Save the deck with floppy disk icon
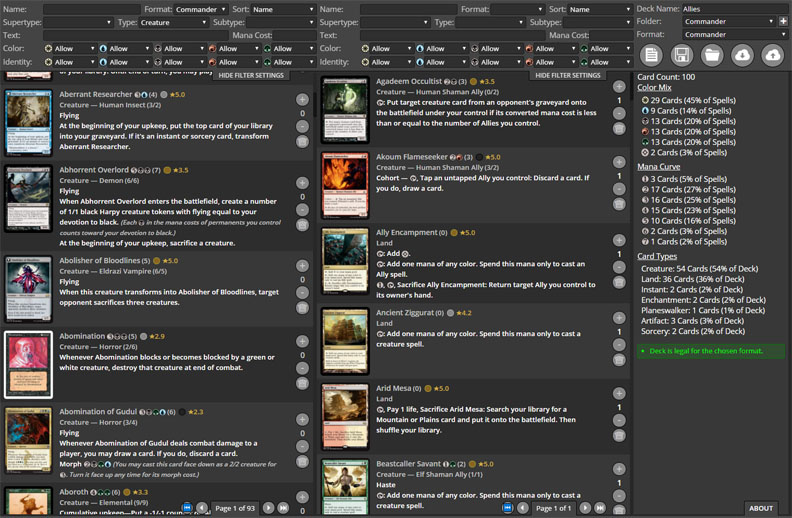 tap(681, 55)
